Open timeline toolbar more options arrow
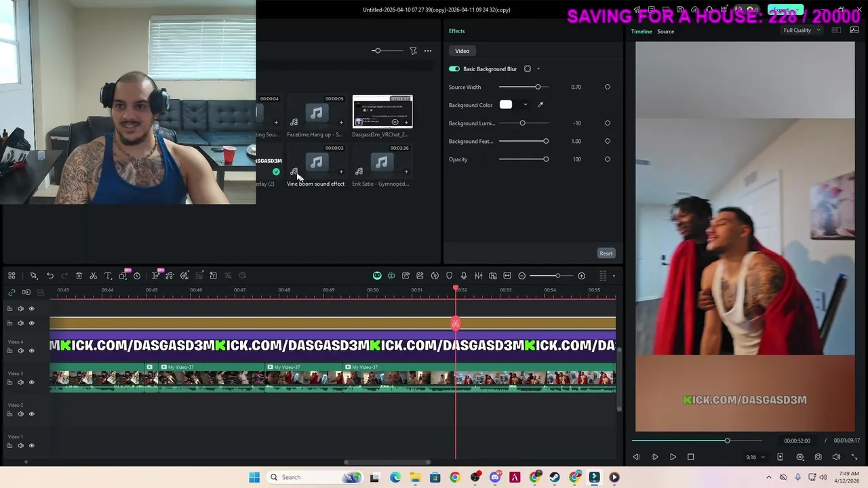This screenshot has height=488, width=868. tap(614, 276)
